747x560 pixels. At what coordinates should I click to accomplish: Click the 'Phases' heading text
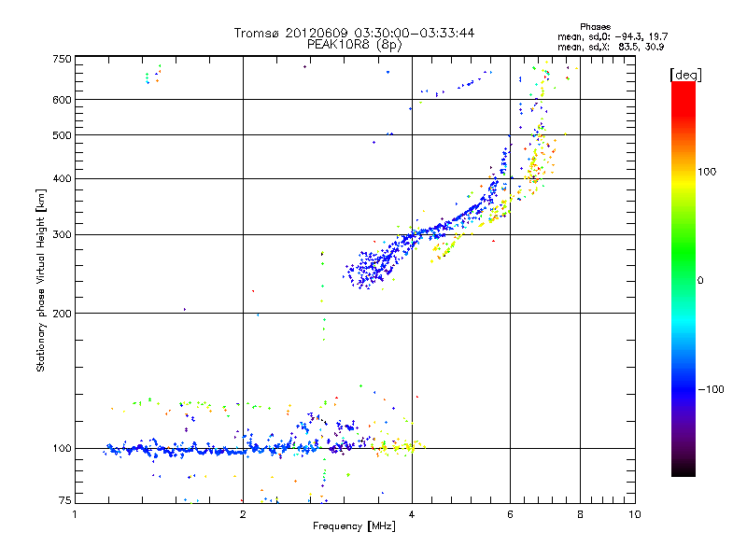(x=595, y=27)
